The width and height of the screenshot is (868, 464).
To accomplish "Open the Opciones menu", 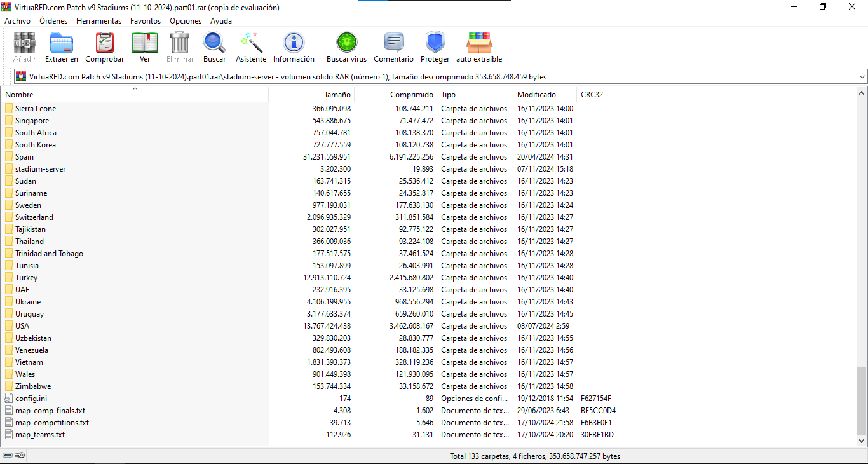I will (x=186, y=21).
